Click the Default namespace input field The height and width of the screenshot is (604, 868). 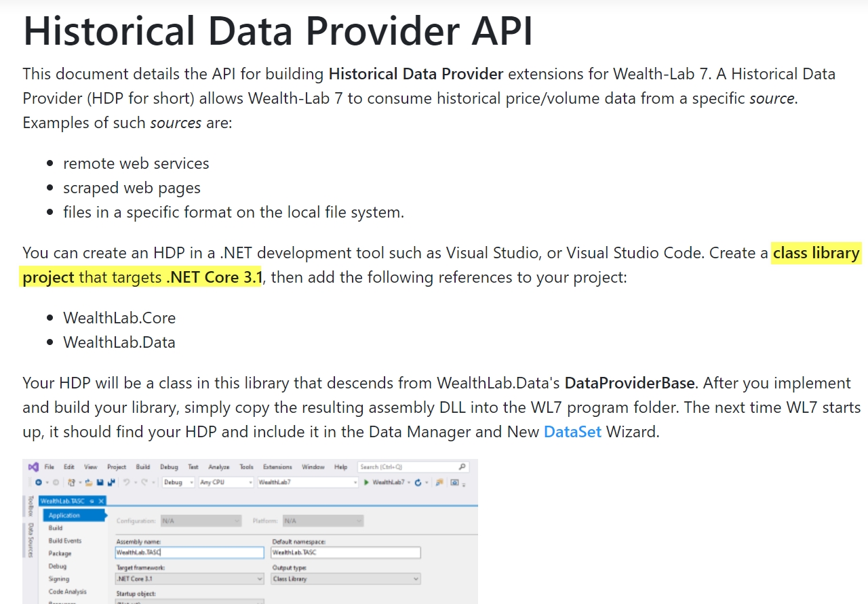346,552
